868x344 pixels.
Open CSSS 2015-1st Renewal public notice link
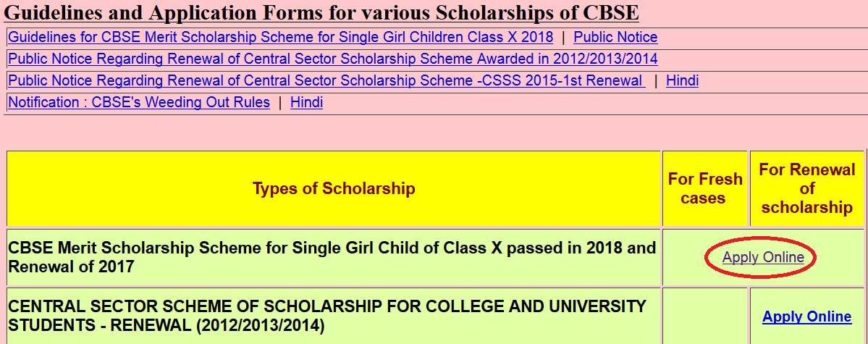click(x=326, y=80)
